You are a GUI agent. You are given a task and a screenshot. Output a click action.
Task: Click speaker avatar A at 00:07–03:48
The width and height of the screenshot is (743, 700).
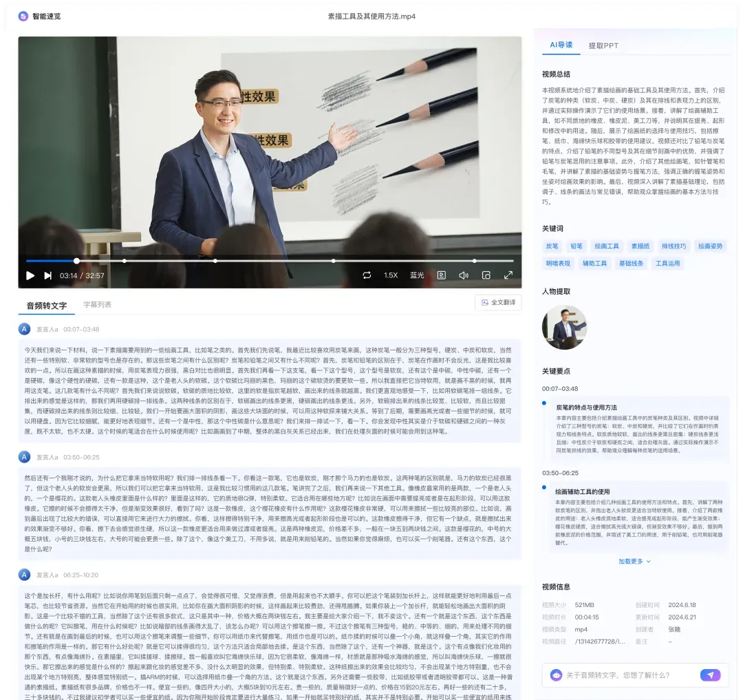24,329
